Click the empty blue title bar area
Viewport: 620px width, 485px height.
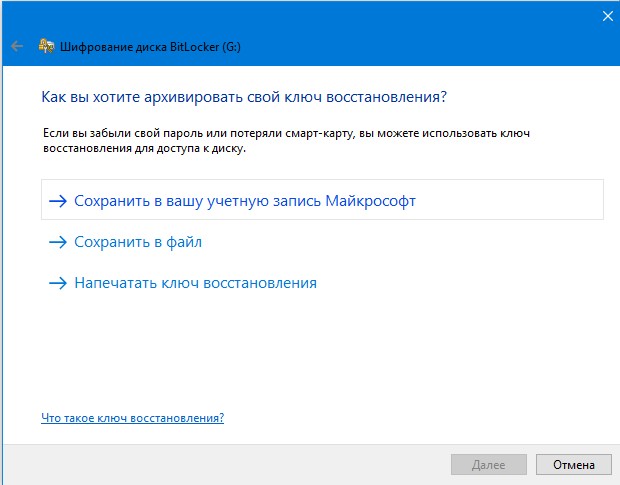(x=400, y=30)
